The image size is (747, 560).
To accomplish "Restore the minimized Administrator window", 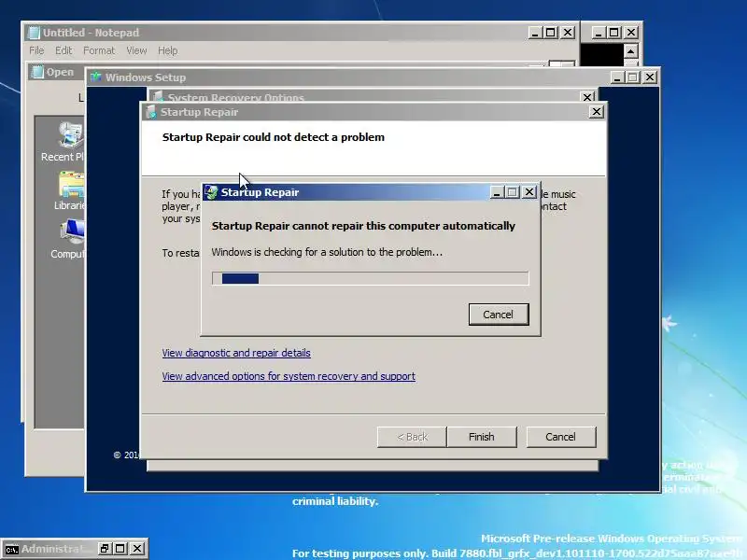I will (105, 549).
